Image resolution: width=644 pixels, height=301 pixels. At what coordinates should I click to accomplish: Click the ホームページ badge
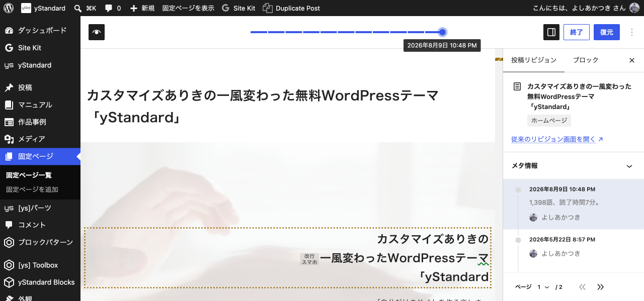[549, 121]
